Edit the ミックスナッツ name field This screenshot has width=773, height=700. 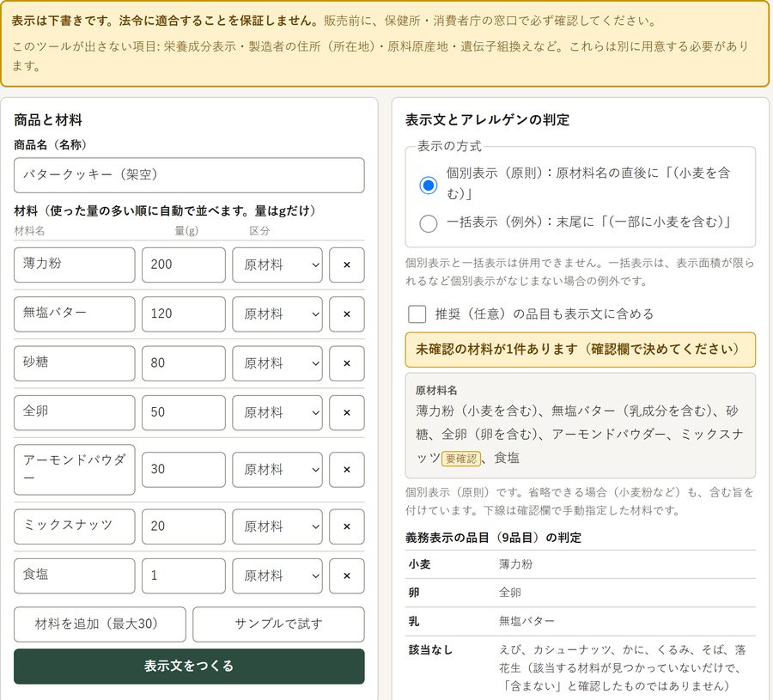pos(75,527)
